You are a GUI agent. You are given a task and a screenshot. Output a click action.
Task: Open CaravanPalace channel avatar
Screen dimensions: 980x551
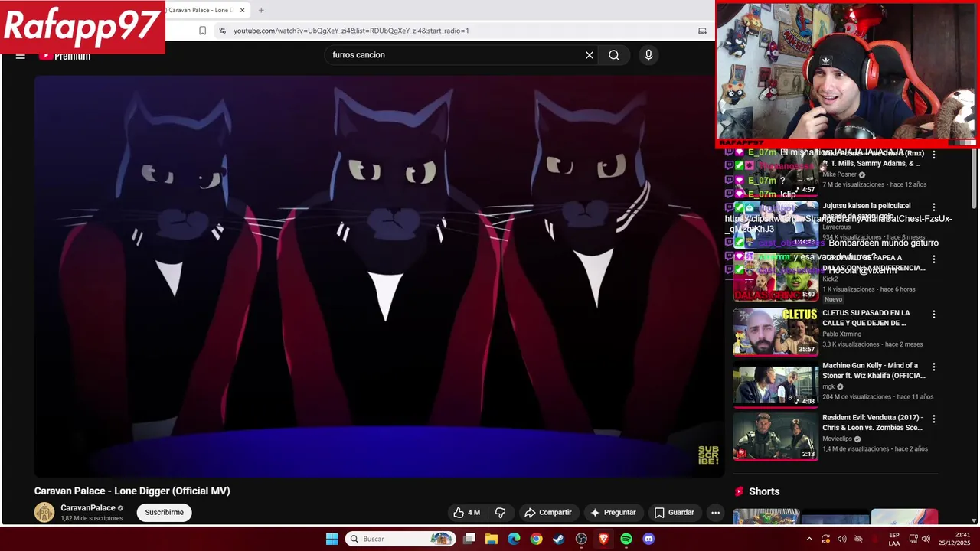tap(44, 513)
